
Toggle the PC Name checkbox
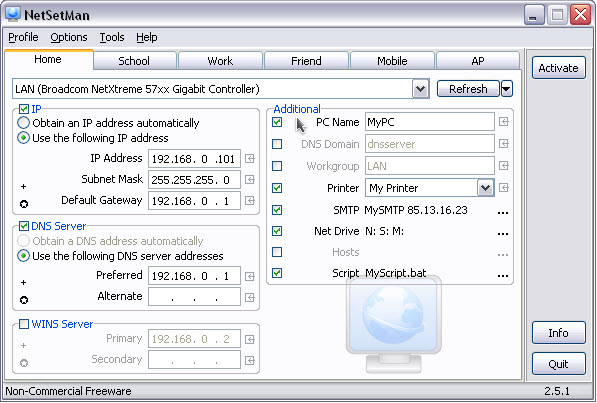tap(277, 122)
